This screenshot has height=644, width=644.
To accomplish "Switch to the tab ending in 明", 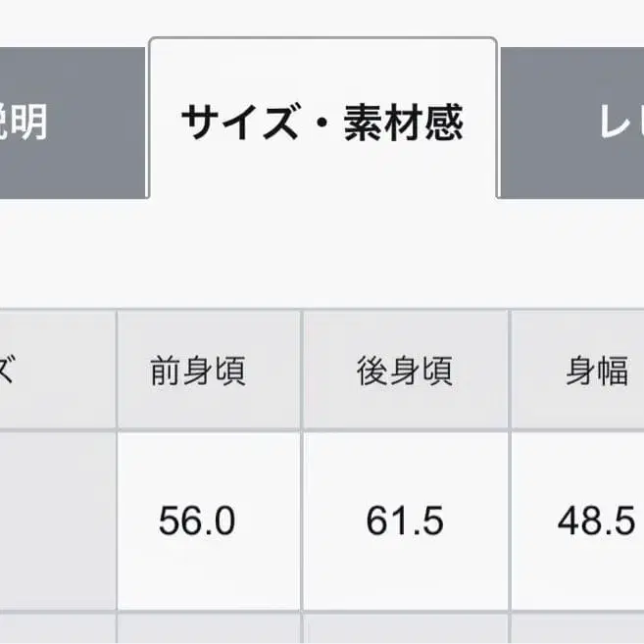I will point(69,124).
